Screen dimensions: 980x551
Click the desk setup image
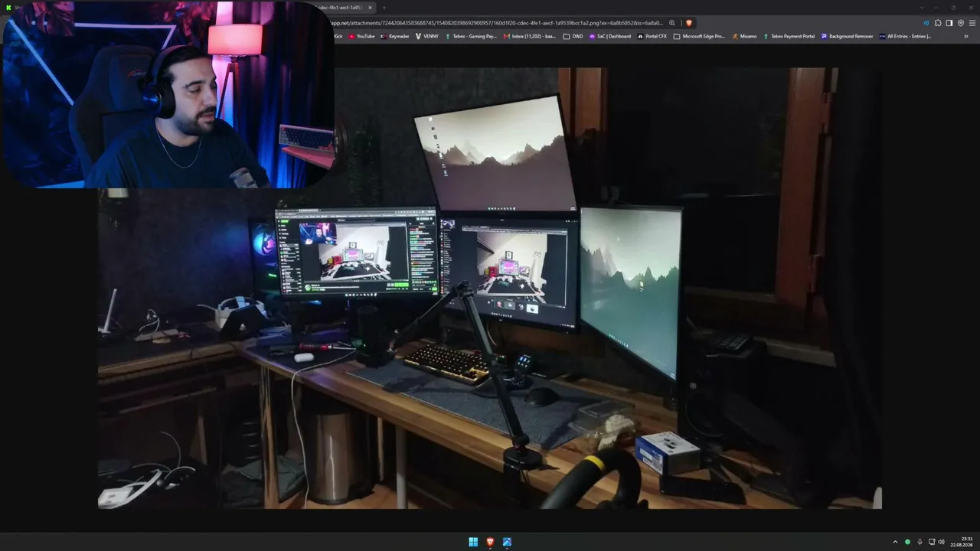point(490,289)
